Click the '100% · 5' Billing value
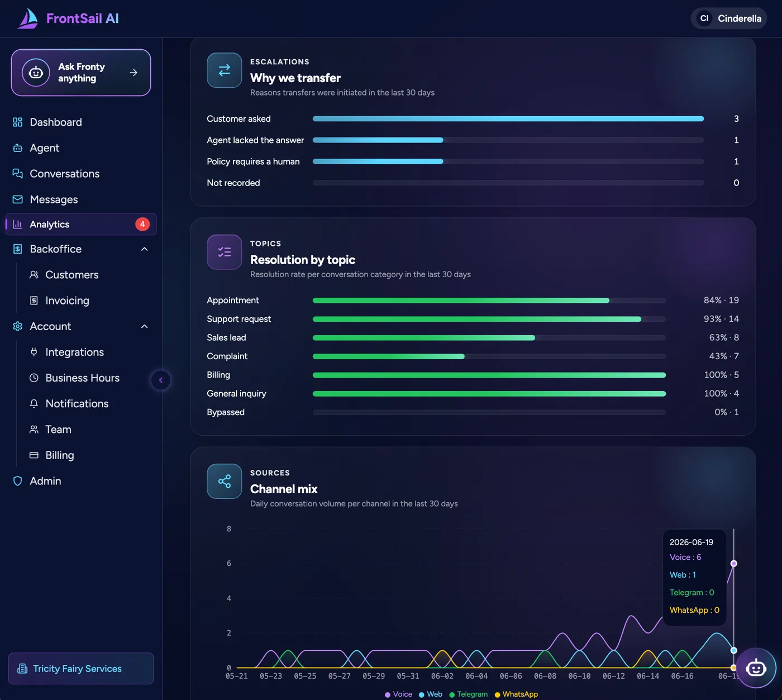The width and height of the screenshot is (782, 700). click(x=722, y=375)
